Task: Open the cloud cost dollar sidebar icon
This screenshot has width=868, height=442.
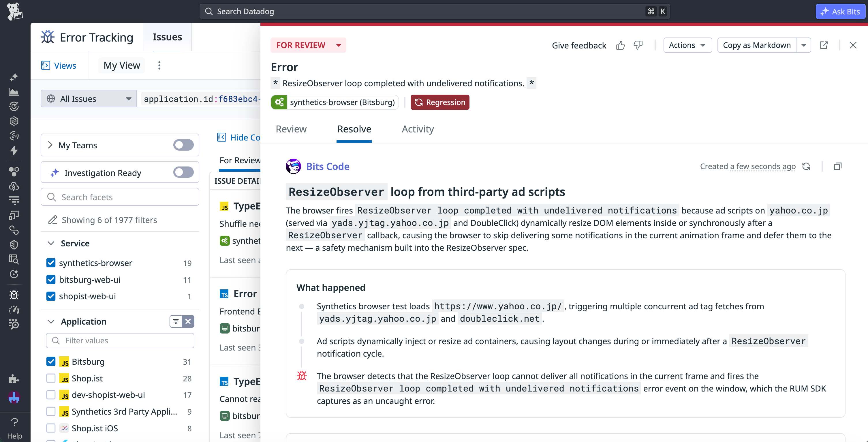Action: click(x=14, y=186)
